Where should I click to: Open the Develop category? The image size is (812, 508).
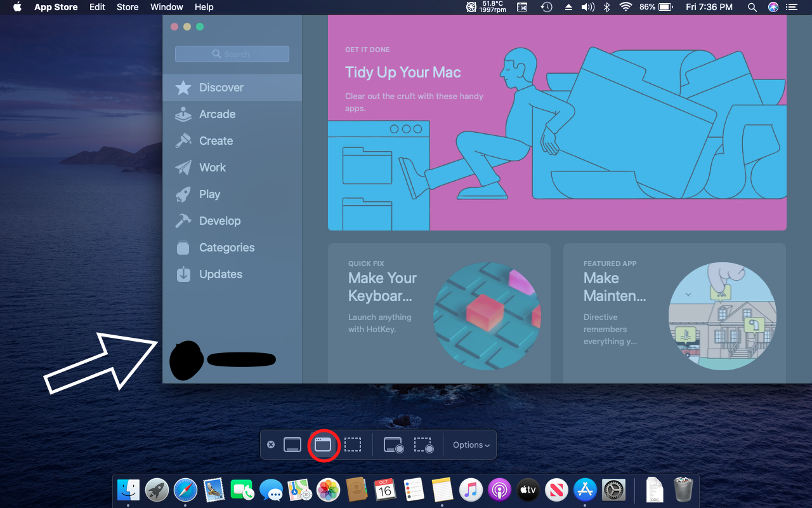pyautogui.click(x=219, y=221)
